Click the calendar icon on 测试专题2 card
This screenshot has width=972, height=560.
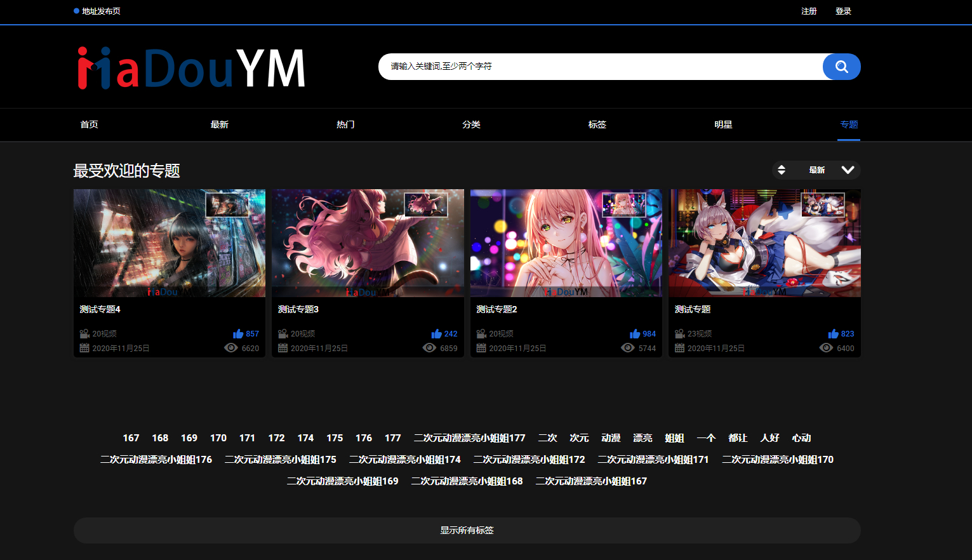coord(481,347)
